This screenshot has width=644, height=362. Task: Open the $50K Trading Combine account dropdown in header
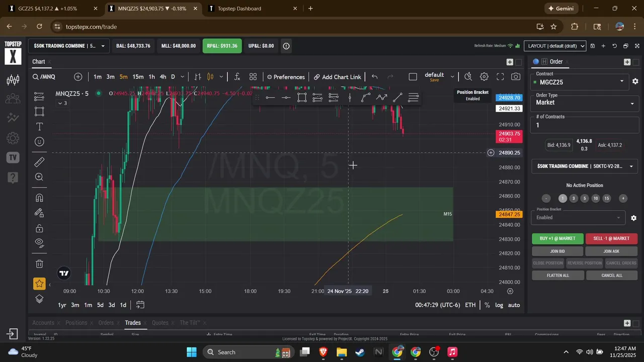coord(69,46)
